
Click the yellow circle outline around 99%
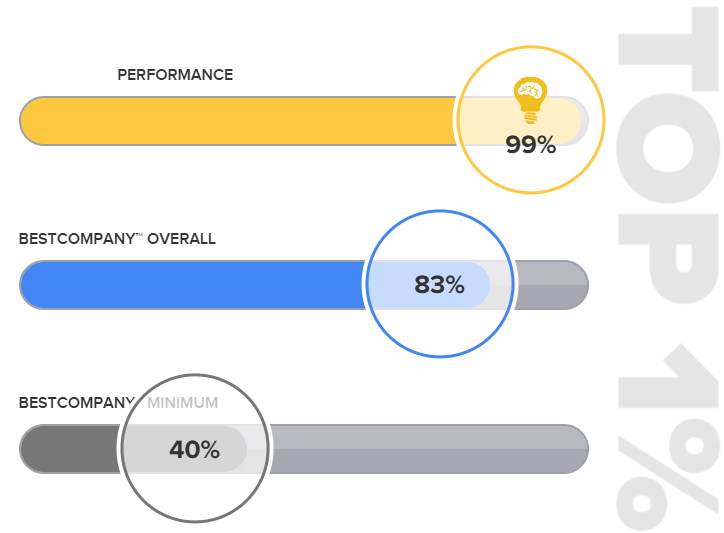point(605,121)
